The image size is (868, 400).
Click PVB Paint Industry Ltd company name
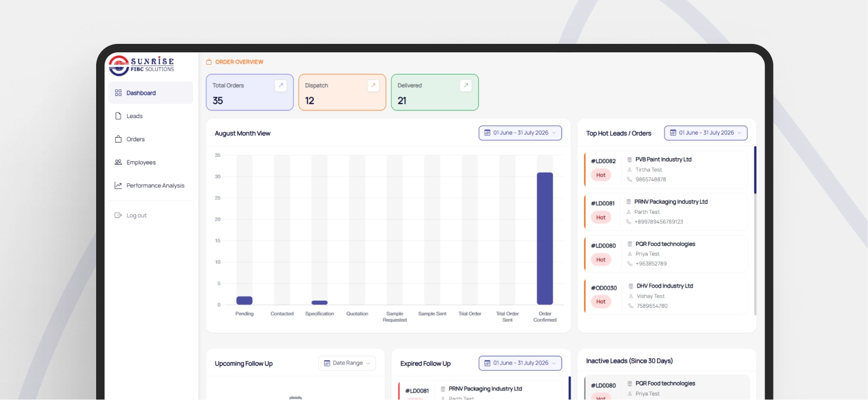(663, 159)
